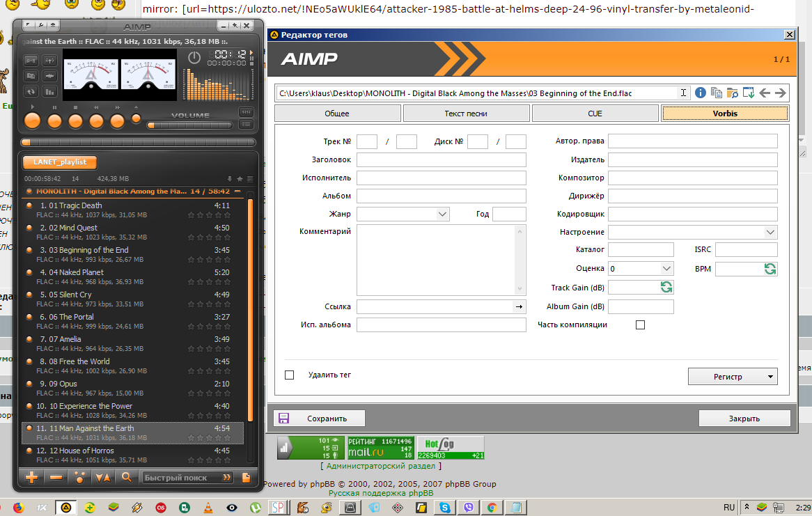Screen dimensions: 812x516
Task: Open AIMP settings wrench icon
Action: click(40, 25)
